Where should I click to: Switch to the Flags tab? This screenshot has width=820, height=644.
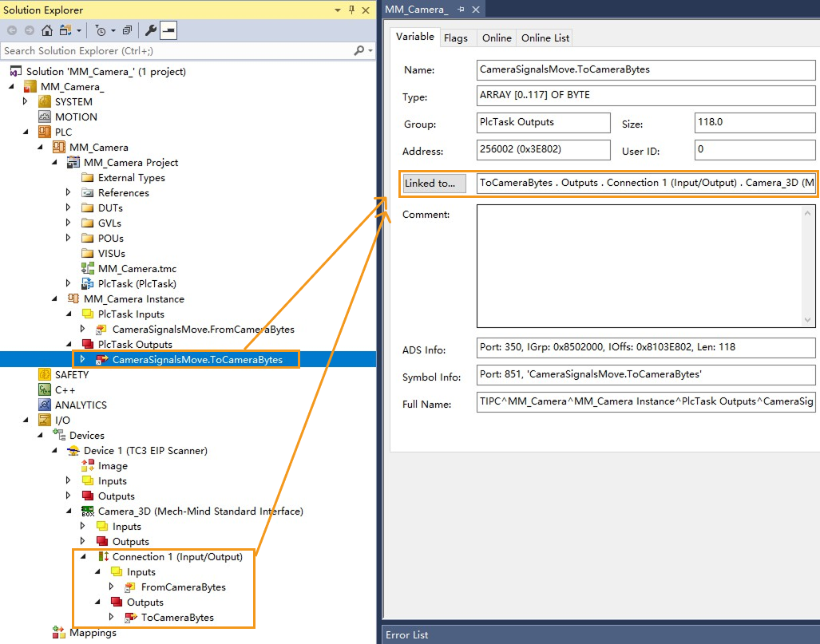(x=456, y=38)
